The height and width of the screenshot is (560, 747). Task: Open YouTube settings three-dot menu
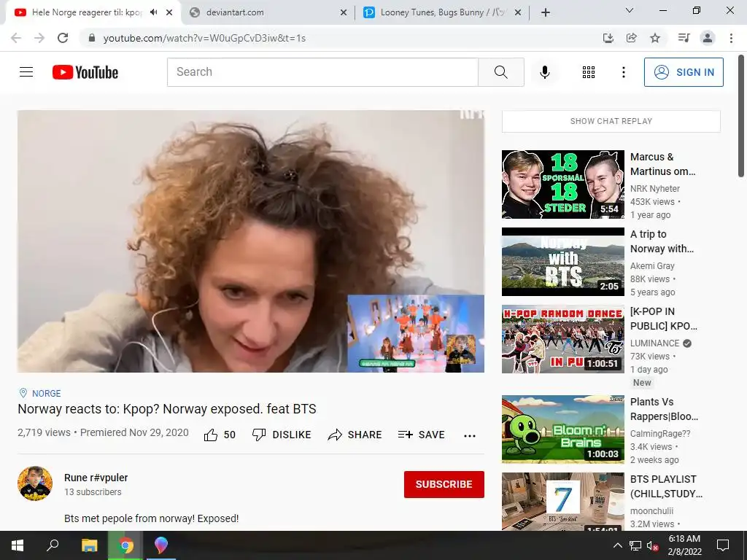pyautogui.click(x=623, y=72)
